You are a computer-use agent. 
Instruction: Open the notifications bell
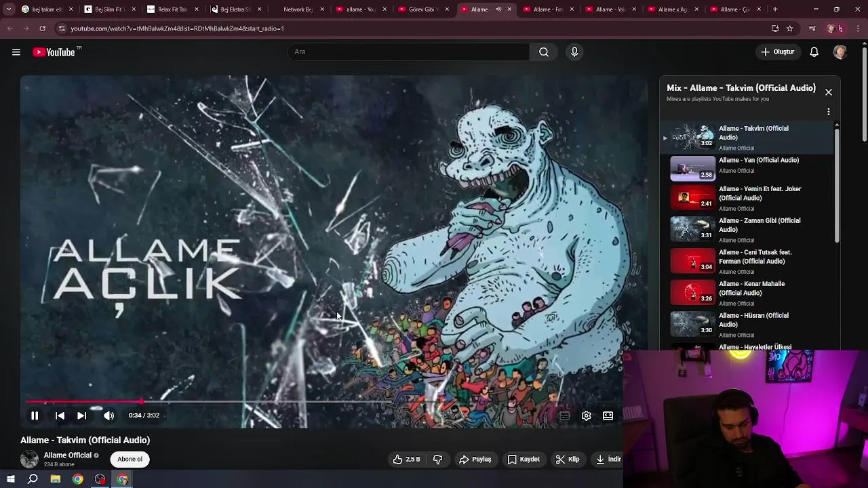pyautogui.click(x=814, y=52)
